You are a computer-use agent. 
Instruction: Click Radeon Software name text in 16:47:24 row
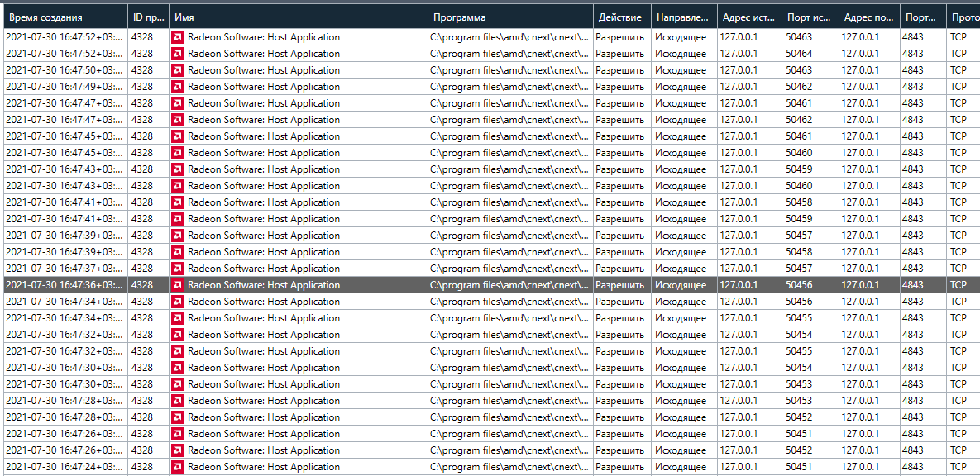click(x=264, y=467)
